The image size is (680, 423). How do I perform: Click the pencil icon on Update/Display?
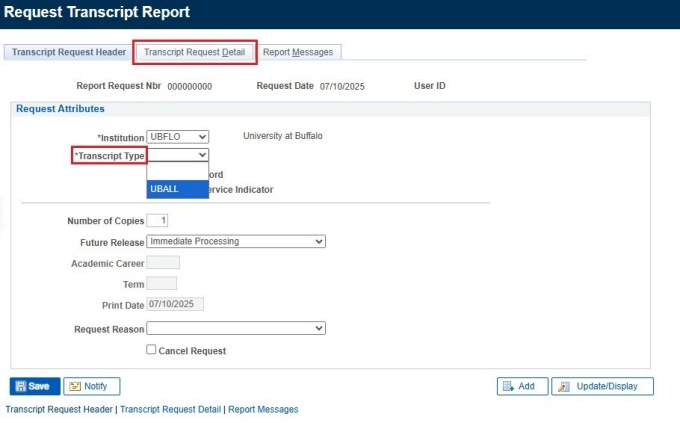[564, 386]
